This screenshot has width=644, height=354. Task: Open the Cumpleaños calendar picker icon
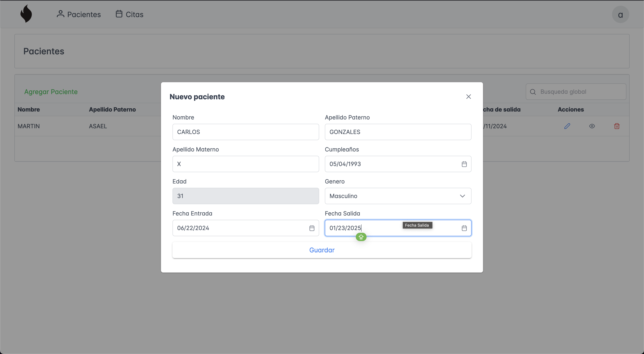pos(464,164)
